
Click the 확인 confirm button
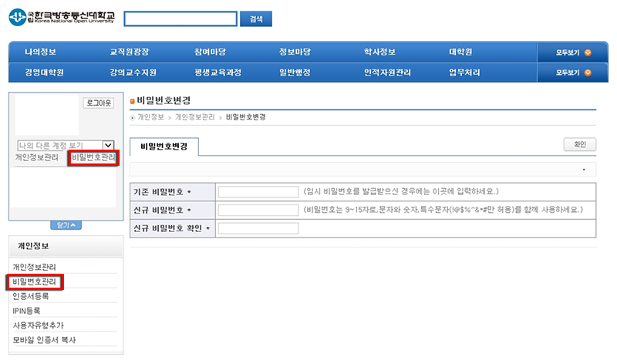coord(580,144)
